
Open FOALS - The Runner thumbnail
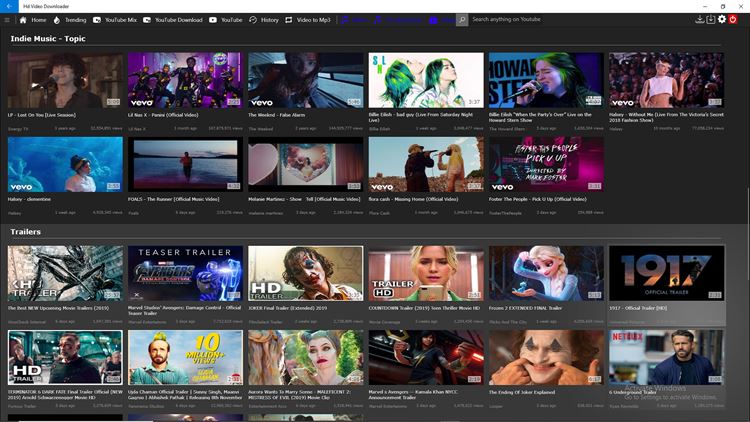[x=185, y=165]
